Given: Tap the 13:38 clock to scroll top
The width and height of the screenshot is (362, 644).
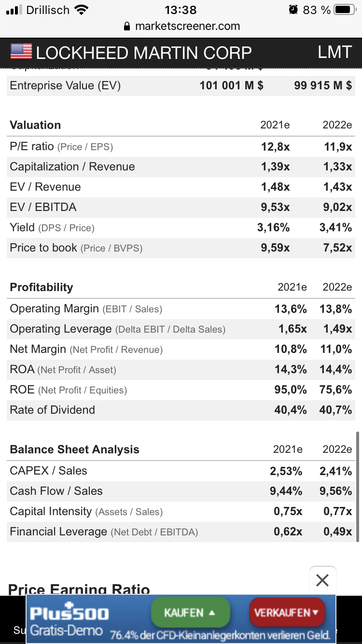Looking at the screenshot, I should pos(181,10).
